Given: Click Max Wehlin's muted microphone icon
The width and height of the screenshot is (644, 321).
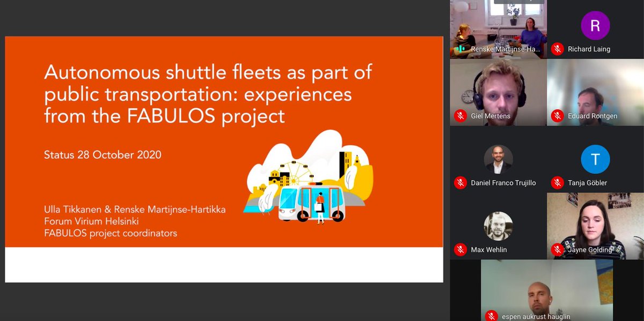Looking at the screenshot, I should [x=460, y=250].
